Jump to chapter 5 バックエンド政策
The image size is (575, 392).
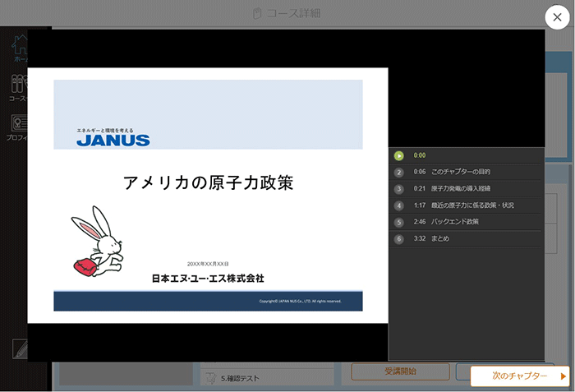(467, 222)
